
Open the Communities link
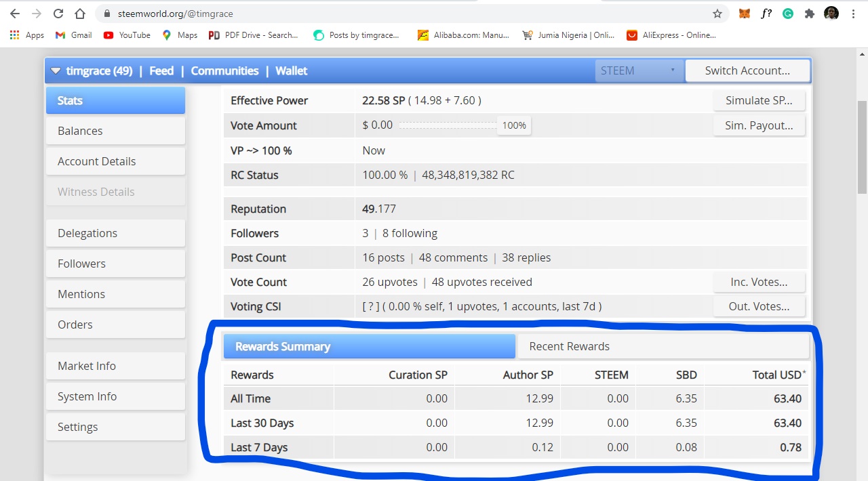point(224,70)
